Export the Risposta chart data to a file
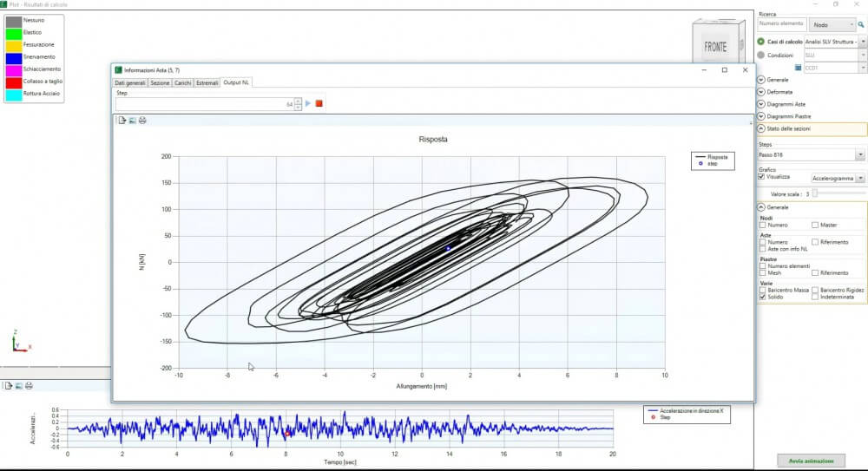The image size is (868, 471). coord(122,120)
